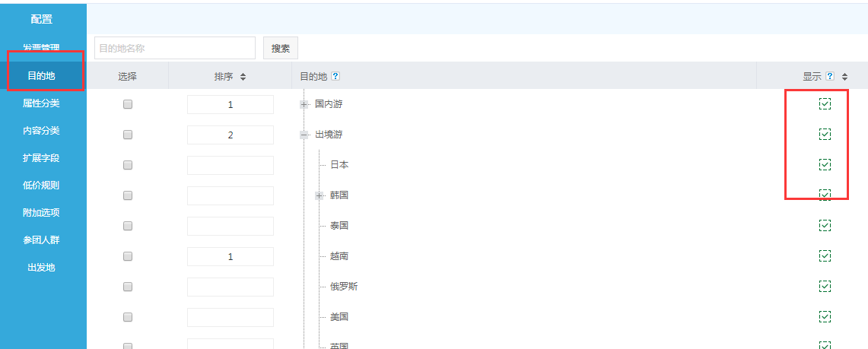Collapse the 出境游 tree node
The width and height of the screenshot is (868, 349).
(x=304, y=135)
